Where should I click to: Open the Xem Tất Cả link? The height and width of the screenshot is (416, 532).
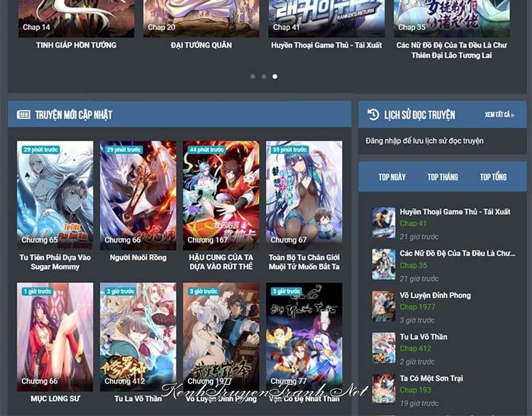click(x=499, y=115)
